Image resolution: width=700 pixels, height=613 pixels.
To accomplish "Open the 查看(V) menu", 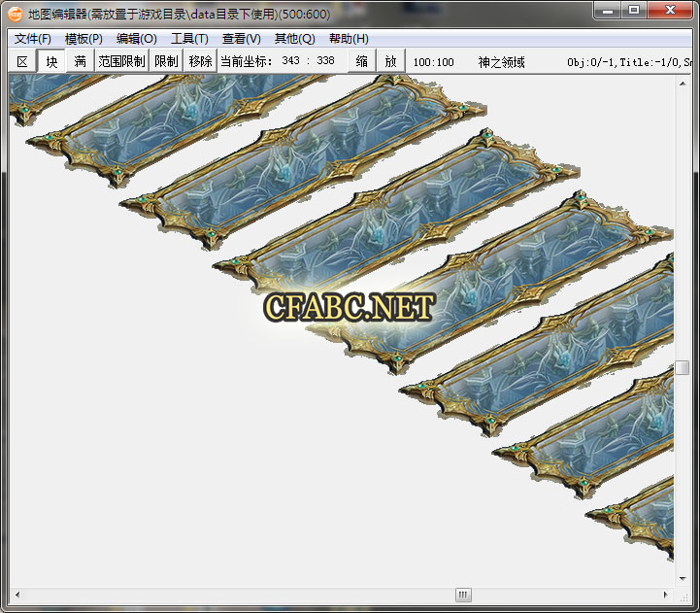I will click(241, 39).
